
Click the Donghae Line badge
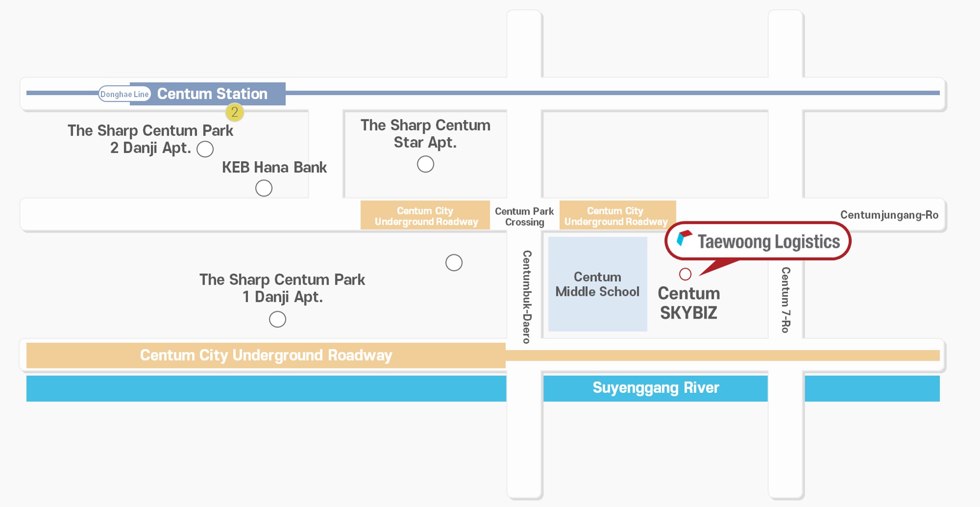point(124,94)
